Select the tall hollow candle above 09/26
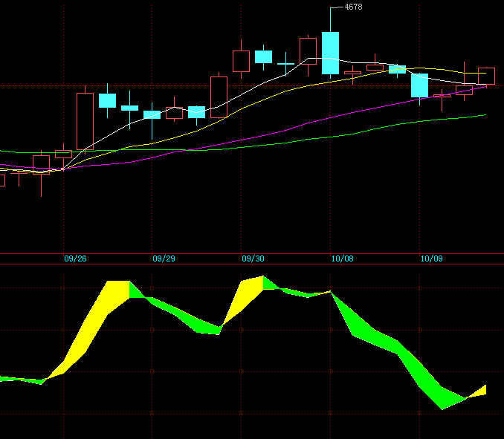The width and height of the screenshot is (504, 439). (85, 120)
